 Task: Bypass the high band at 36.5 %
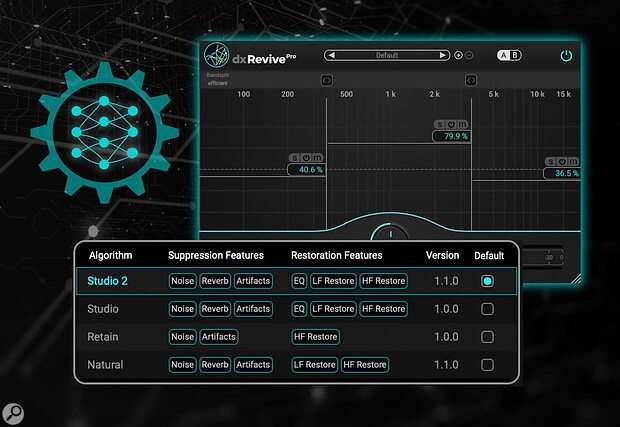(563, 162)
